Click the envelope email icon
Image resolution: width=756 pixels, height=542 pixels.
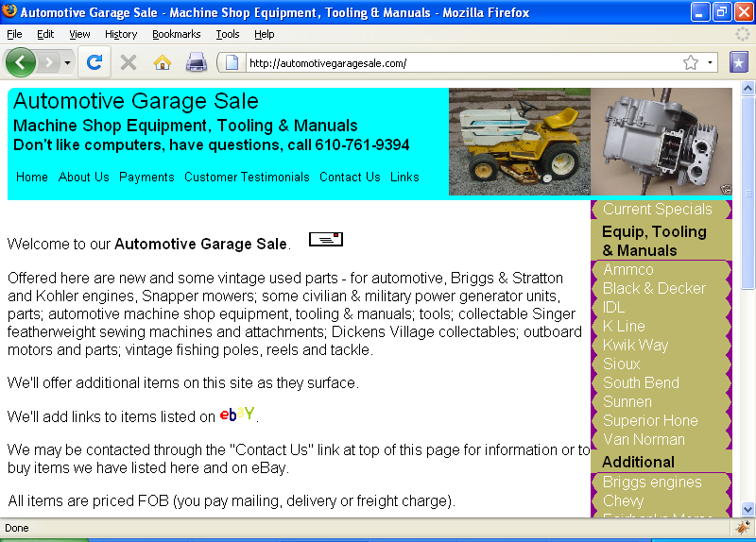326,239
